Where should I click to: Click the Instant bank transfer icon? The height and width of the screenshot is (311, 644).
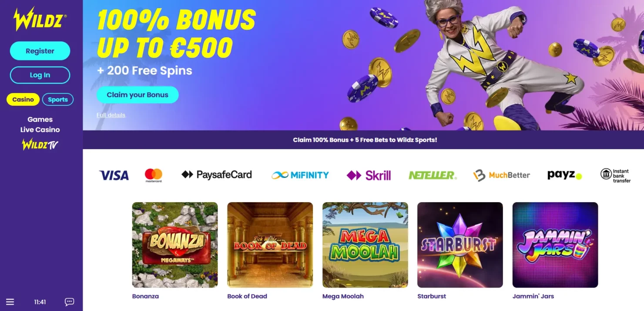615,175
